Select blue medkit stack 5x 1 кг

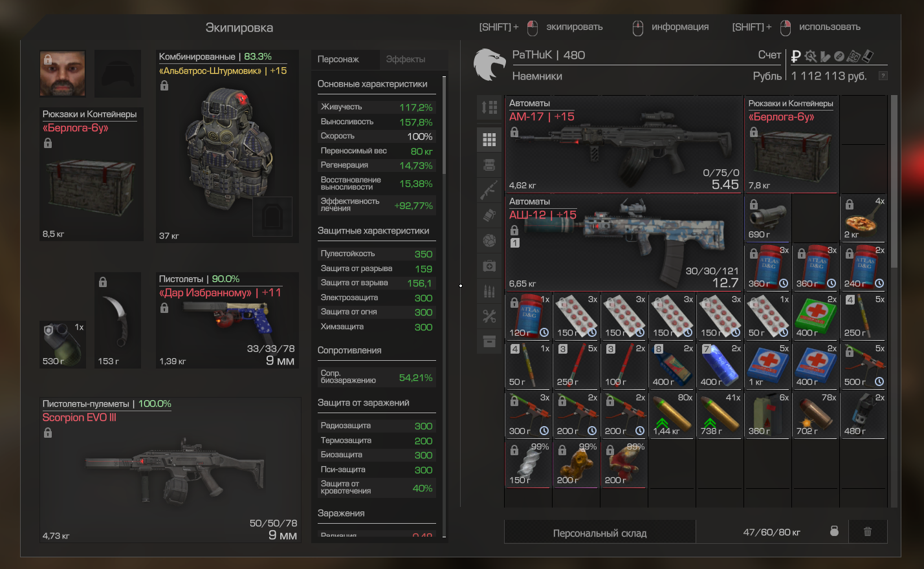767,365
